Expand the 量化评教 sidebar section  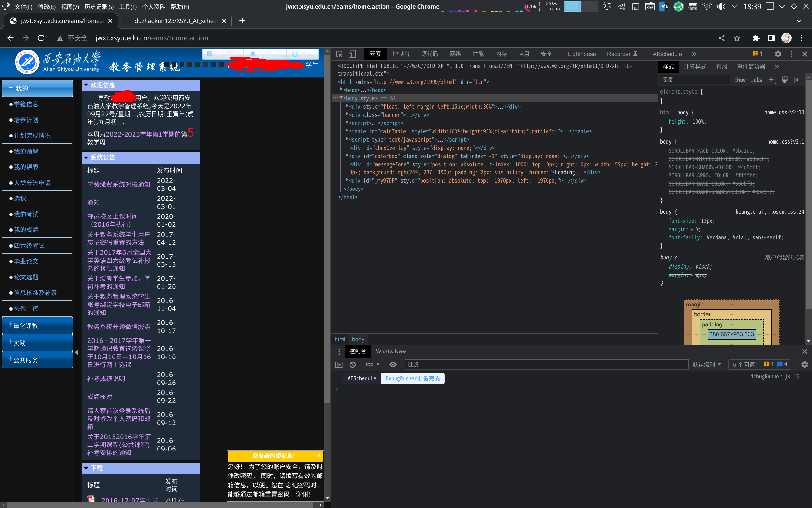click(37, 325)
